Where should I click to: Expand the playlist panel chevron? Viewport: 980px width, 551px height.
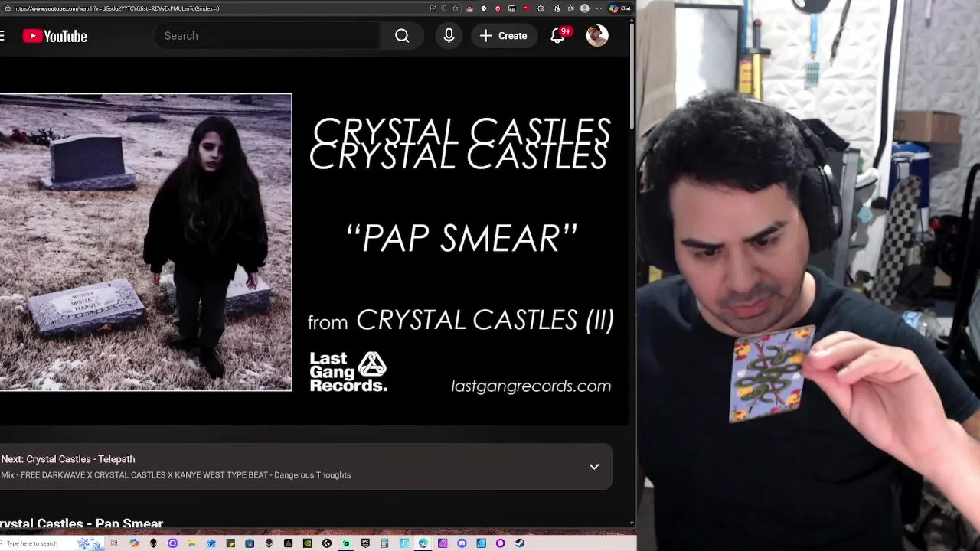point(594,466)
